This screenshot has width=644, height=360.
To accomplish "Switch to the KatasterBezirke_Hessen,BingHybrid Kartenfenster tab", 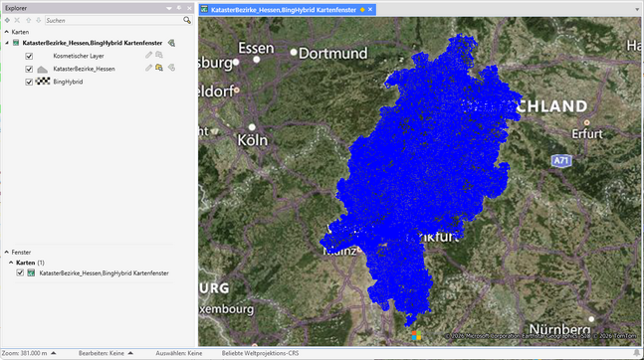I will tap(288, 9).
